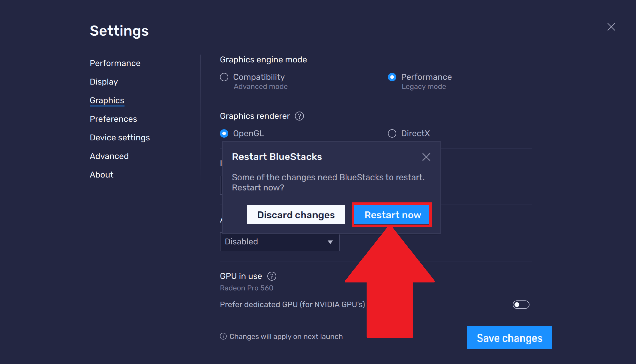Click Discard changes button
The width and height of the screenshot is (636, 364).
[296, 214]
